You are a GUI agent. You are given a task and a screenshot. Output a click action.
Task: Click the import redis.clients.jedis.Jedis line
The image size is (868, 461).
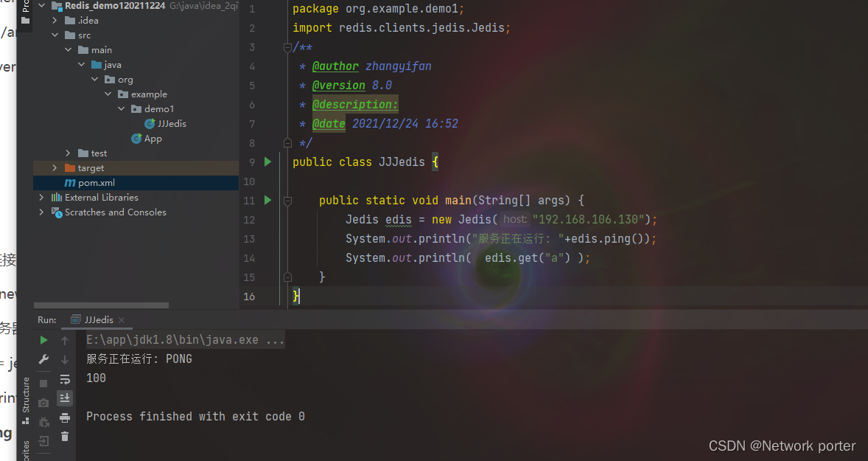coord(402,28)
